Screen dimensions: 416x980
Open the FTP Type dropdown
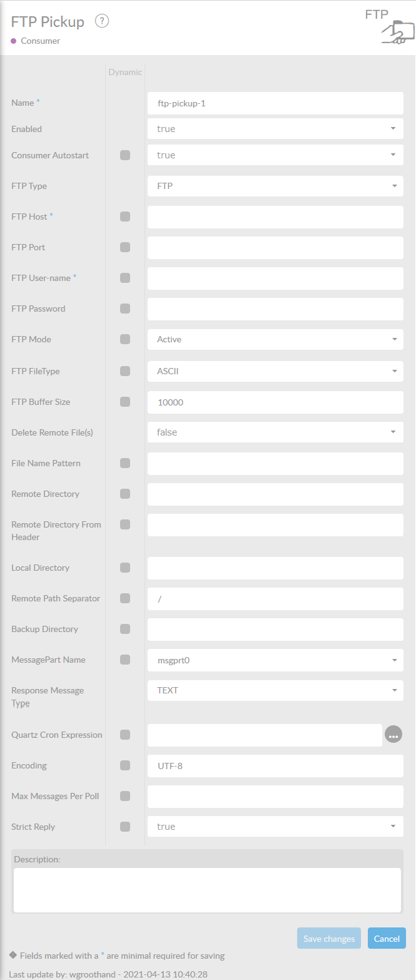point(275,186)
